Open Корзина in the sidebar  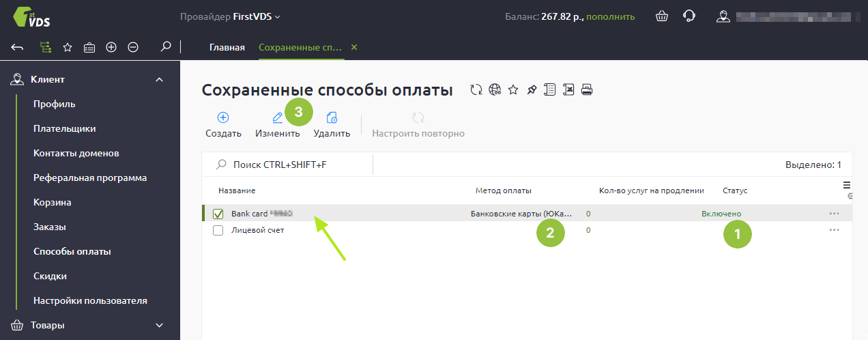click(53, 202)
